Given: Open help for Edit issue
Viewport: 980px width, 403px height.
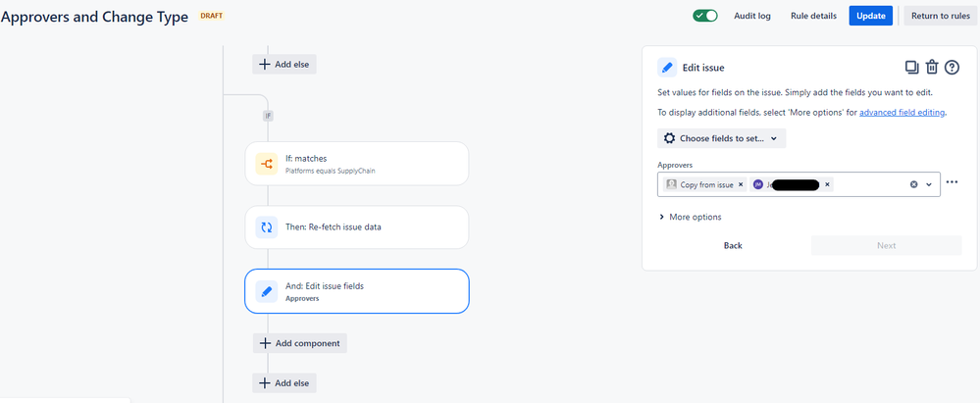Looking at the screenshot, I should point(952,67).
